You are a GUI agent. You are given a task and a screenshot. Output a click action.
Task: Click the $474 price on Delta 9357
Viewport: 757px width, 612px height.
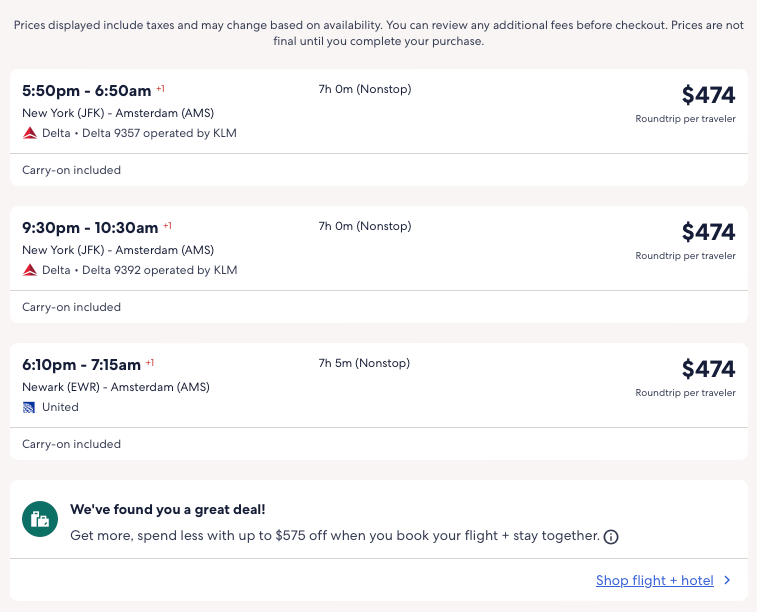[x=708, y=95]
